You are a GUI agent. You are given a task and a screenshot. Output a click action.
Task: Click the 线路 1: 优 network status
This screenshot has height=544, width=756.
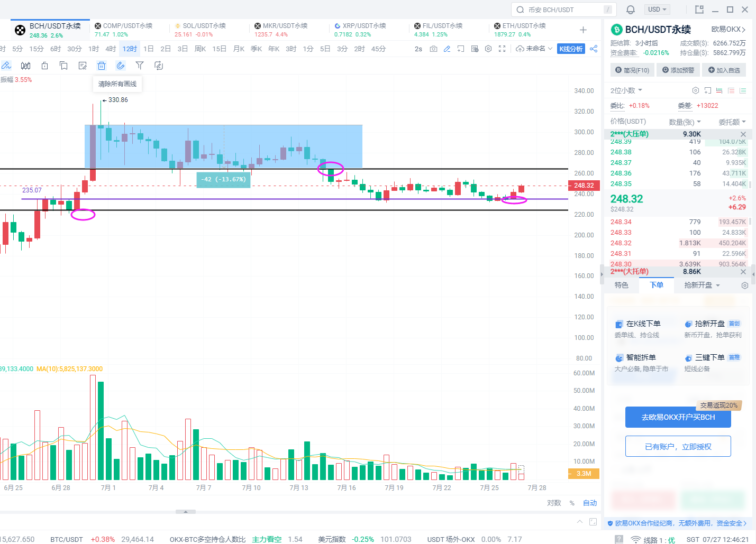653,539
